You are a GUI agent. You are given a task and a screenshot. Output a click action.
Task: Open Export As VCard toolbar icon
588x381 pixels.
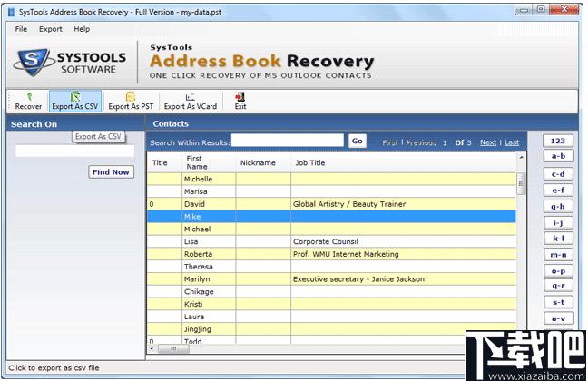pos(191,101)
